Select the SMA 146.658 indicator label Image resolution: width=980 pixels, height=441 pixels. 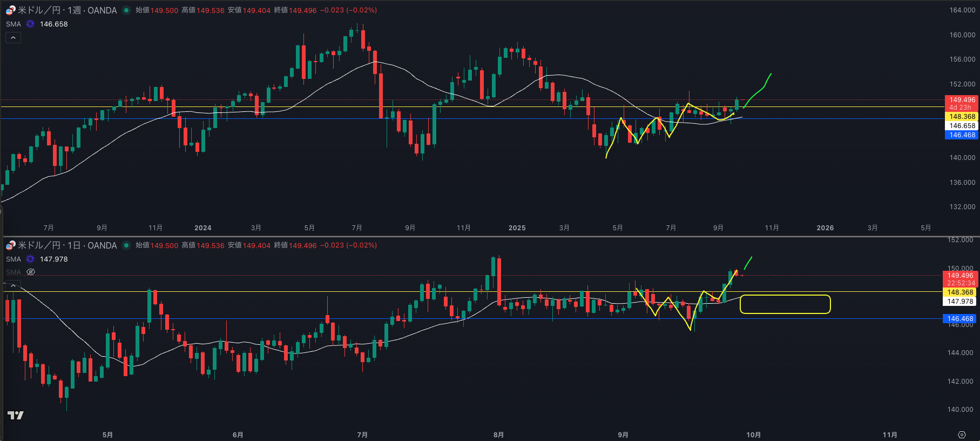(x=13, y=24)
